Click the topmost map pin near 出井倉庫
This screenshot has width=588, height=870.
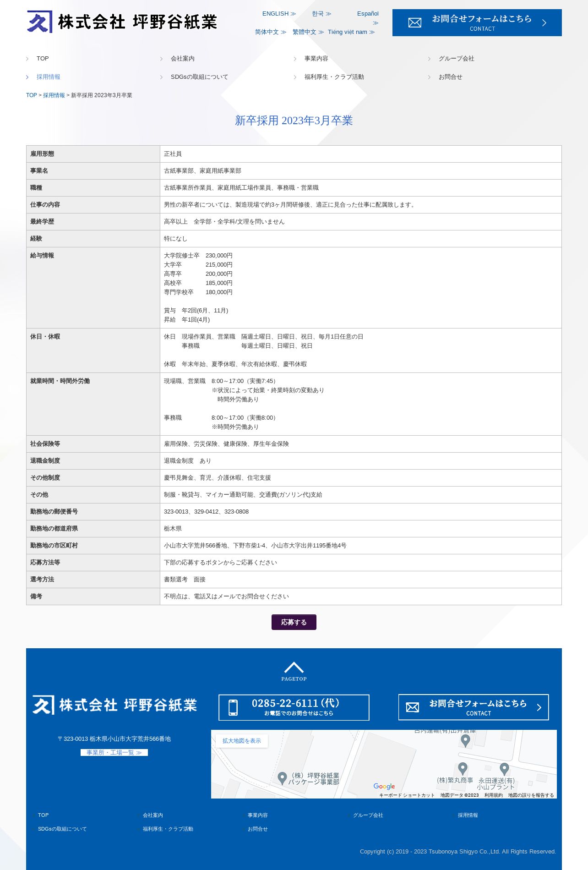pos(465,740)
